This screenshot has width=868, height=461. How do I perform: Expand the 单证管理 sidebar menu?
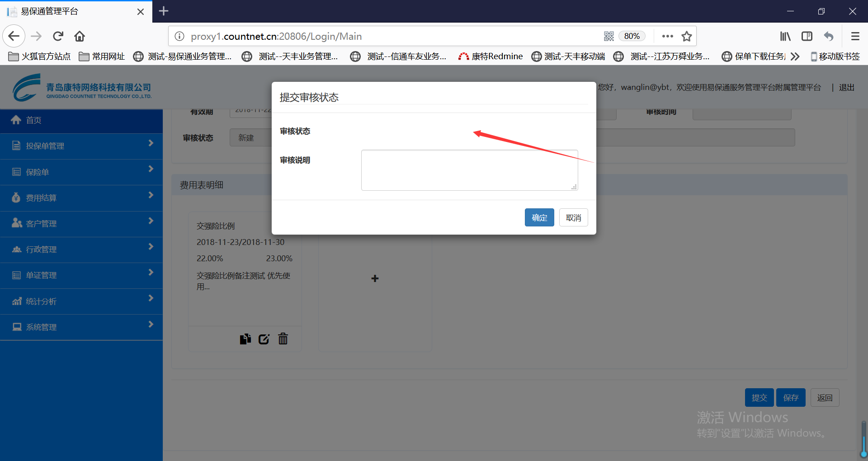[81, 275]
